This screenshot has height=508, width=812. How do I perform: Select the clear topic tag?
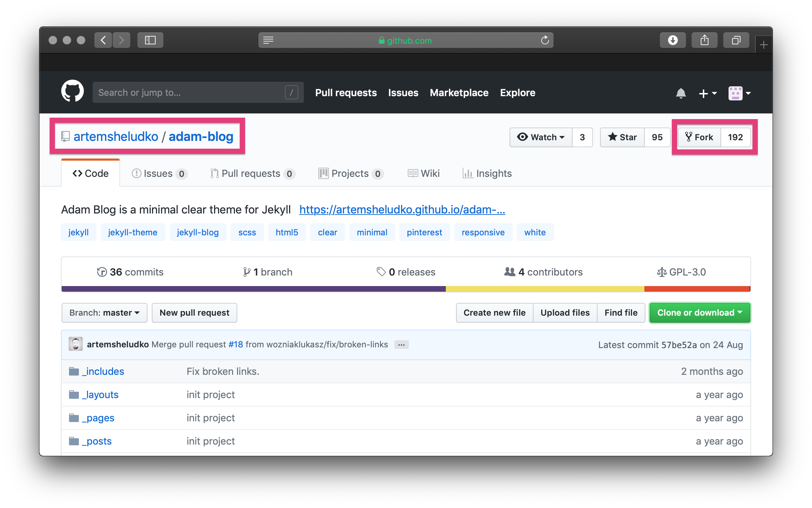pyautogui.click(x=327, y=232)
